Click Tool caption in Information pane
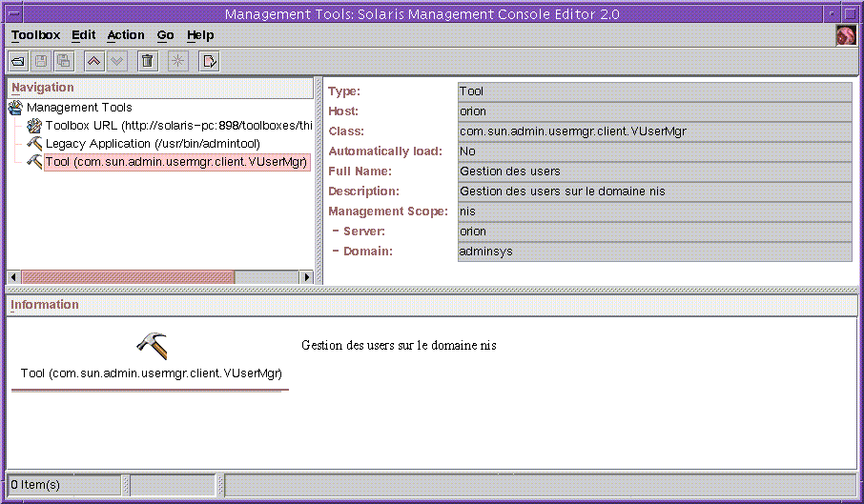The height and width of the screenshot is (504, 864). (152, 373)
